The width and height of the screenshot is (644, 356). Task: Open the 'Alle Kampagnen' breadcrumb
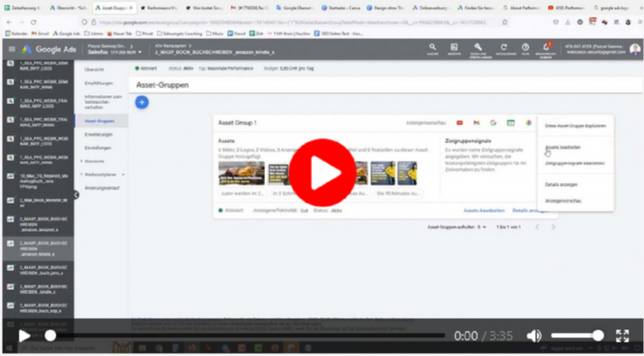173,46
